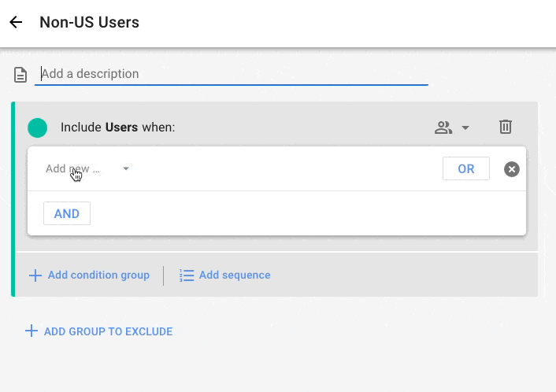Focus the Add a description field
Image resolution: width=556 pixels, height=392 pixels.
pos(232,74)
